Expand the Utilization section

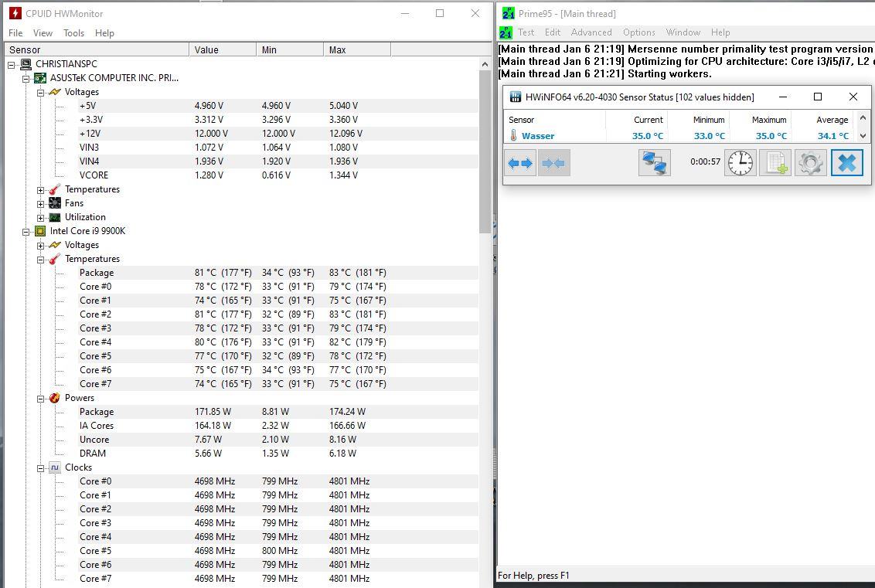pos(40,218)
